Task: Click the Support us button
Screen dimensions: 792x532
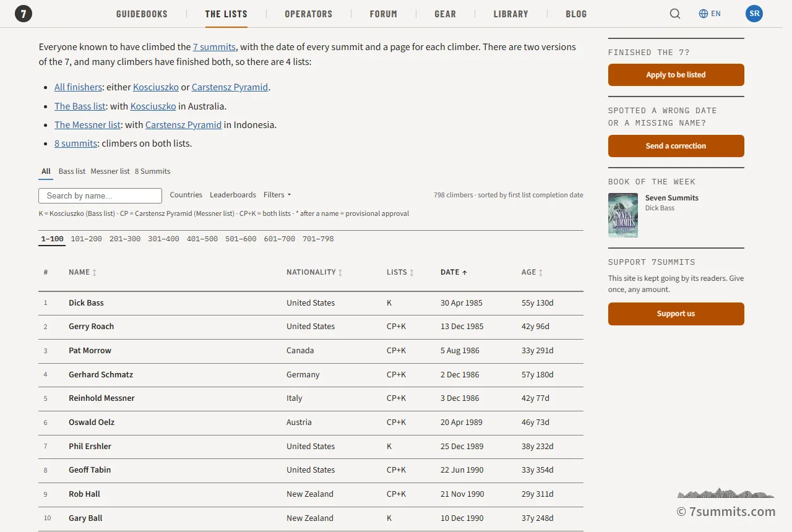Action: tap(676, 314)
